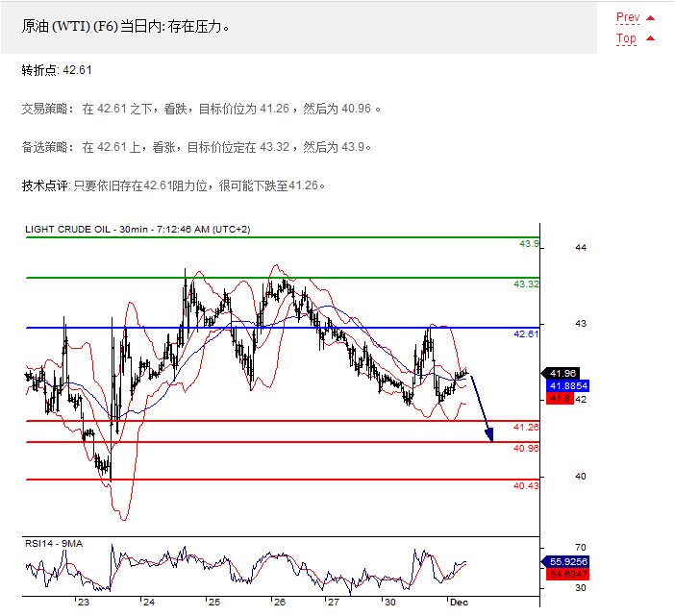Screen dimensions: 675x616
Task: Select the 43.9 green resistance label
Action: 529,244
